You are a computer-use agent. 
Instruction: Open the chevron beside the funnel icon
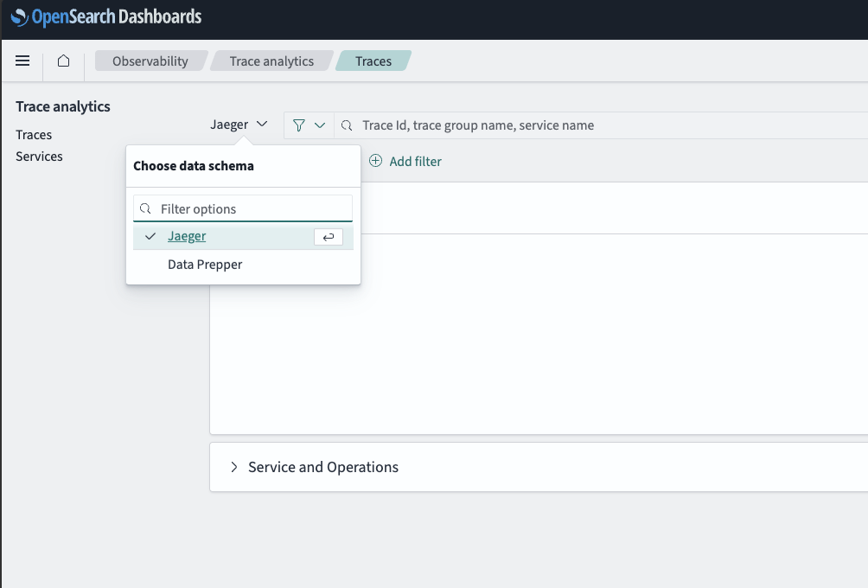pyautogui.click(x=320, y=125)
